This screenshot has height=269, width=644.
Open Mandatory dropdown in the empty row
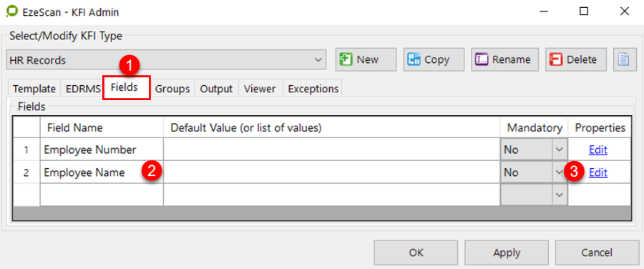point(559,195)
